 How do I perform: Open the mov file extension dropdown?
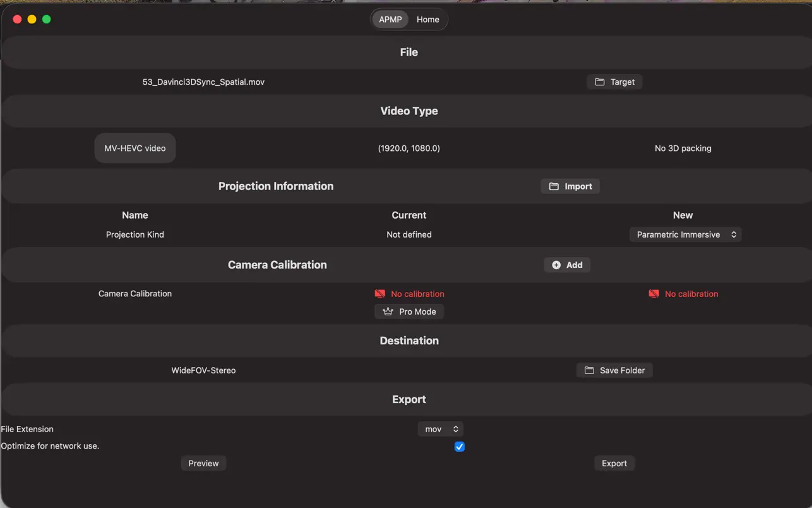[440, 428]
